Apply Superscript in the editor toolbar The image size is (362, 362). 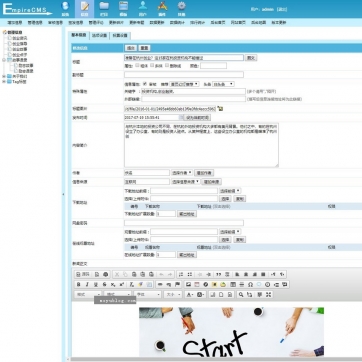click(122, 284)
